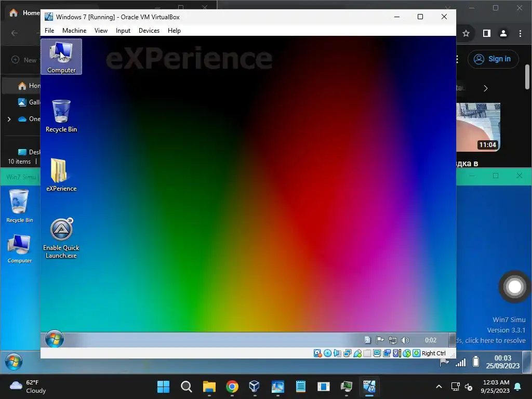Click the guest Action Center flag icon
The width and height of the screenshot is (532, 399).
coord(380,340)
